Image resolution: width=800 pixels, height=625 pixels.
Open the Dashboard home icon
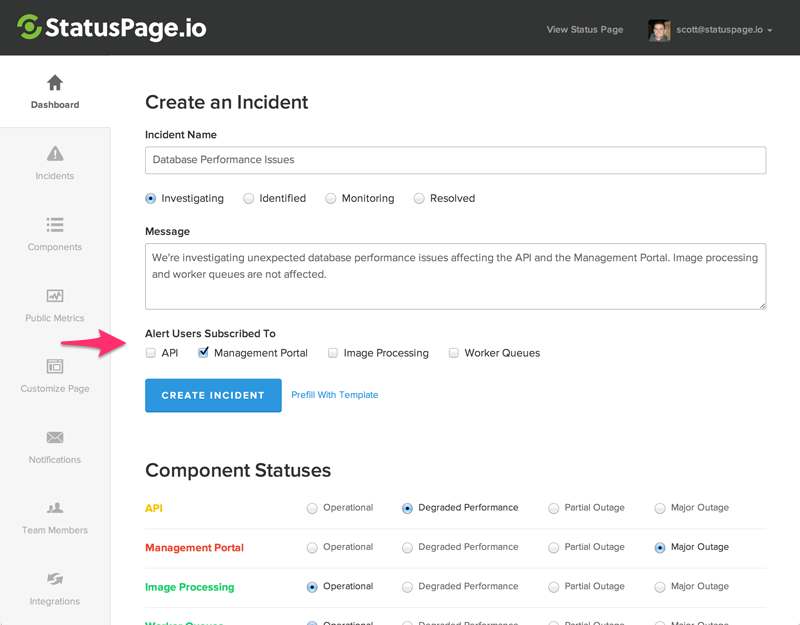click(55, 83)
